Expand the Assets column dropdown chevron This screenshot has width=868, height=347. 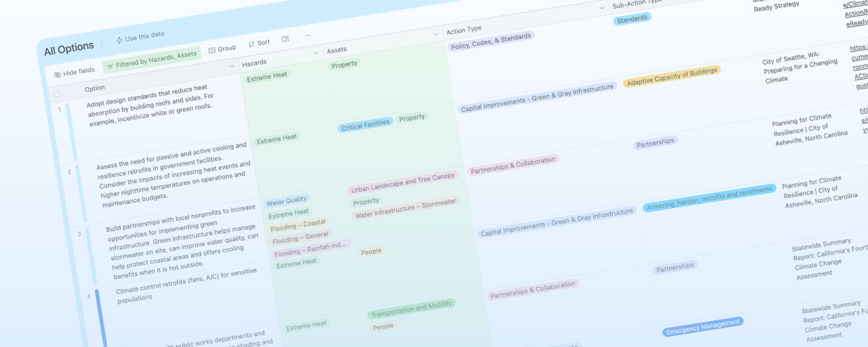436,35
